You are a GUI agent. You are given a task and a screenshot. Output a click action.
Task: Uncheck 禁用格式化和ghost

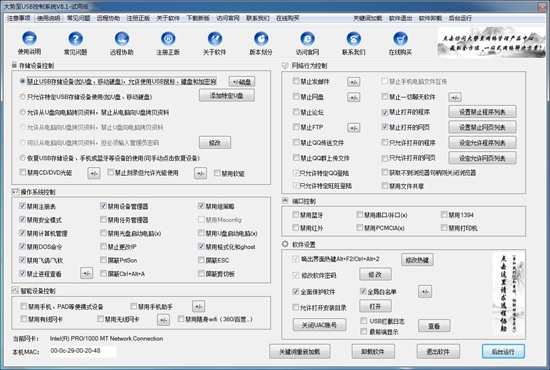tap(201, 246)
